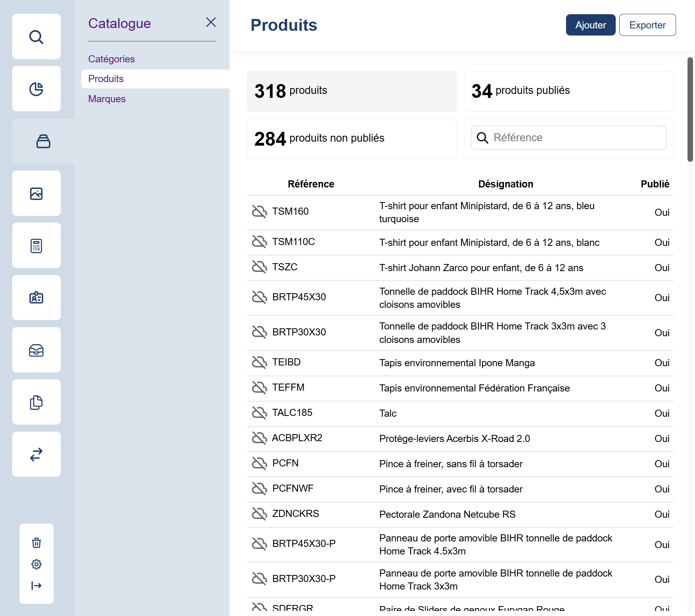Open the contact badge sidebar icon
The width and height of the screenshot is (695, 616).
point(36,298)
